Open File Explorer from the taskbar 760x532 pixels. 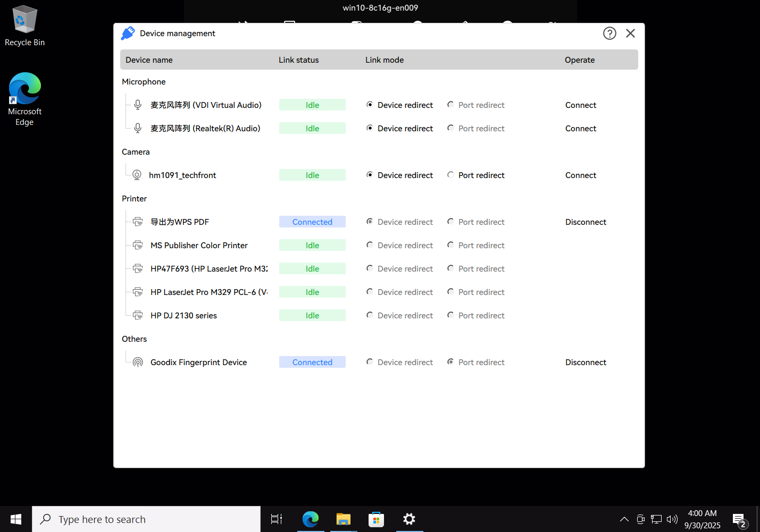coord(344,519)
